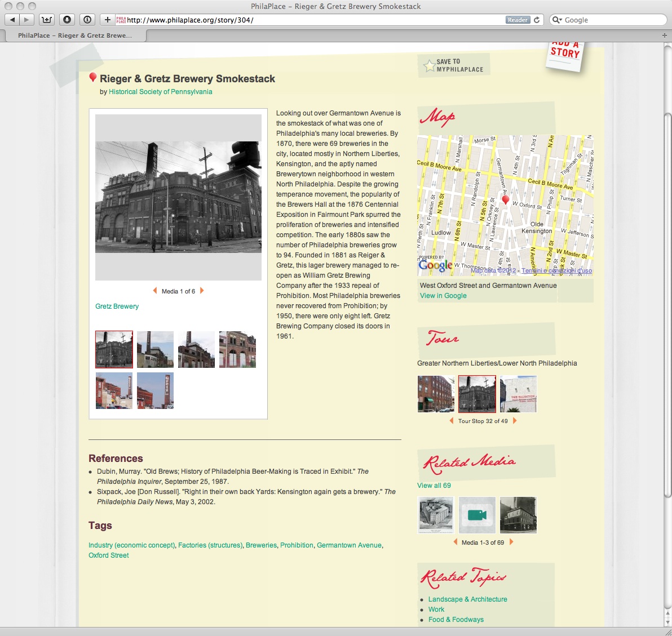The image size is (672, 636).
Task: Click the Breweries tag link
Action: [x=261, y=545]
